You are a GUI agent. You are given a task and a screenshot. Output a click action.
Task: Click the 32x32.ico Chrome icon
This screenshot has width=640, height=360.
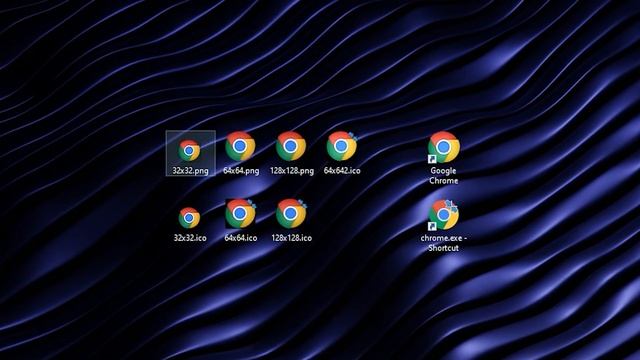[189, 218]
